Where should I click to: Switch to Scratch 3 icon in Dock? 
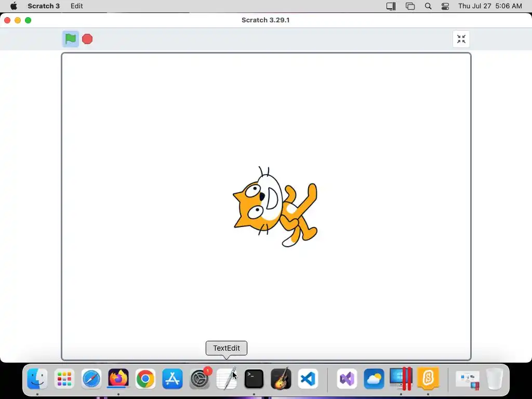tap(428, 379)
